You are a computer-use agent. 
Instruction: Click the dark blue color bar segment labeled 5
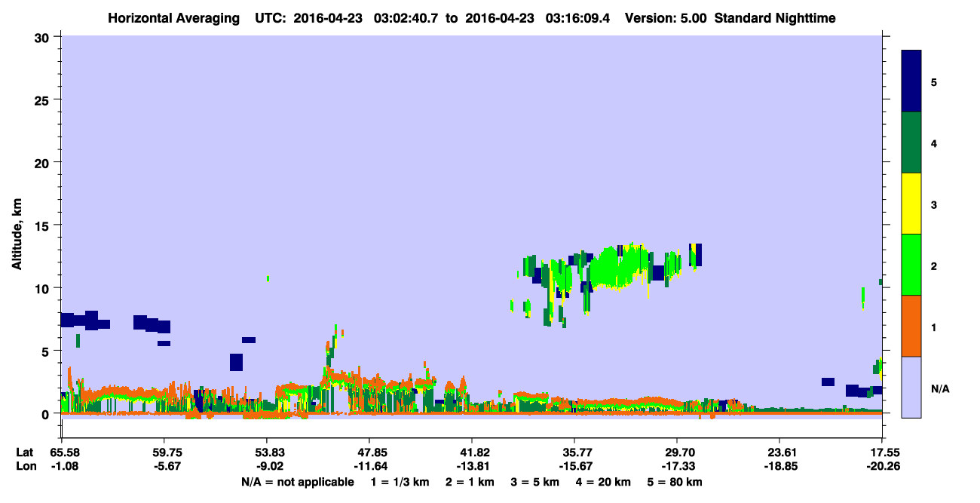(x=911, y=81)
